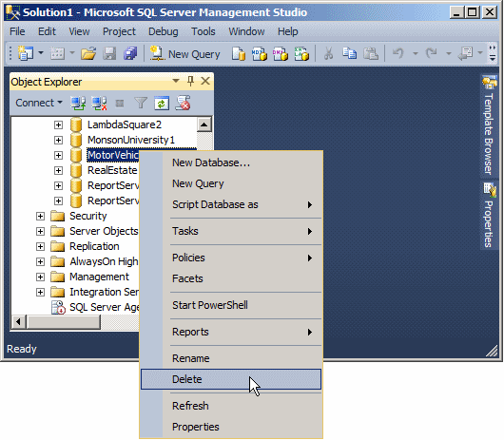The image size is (504, 440).
Task: Expand the Replication folder
Action: coord(40,247)
